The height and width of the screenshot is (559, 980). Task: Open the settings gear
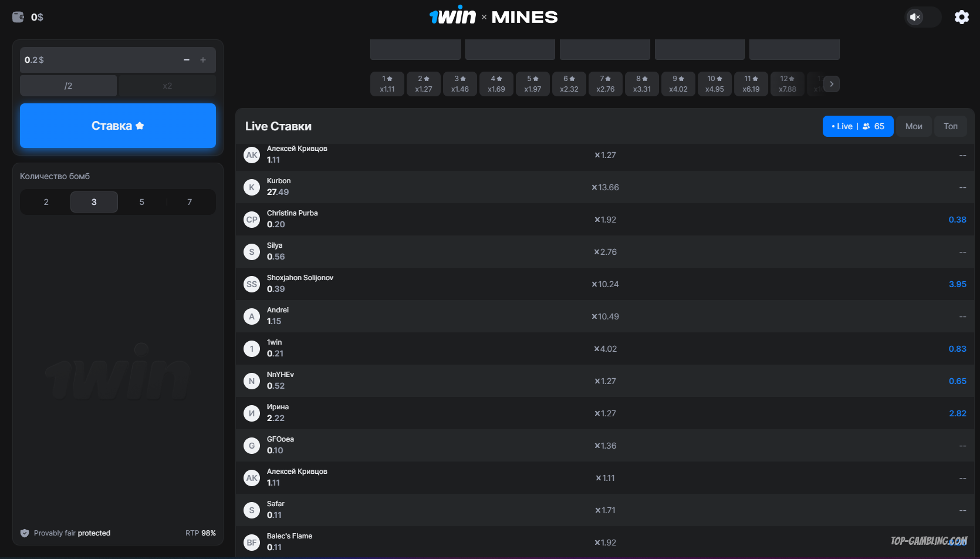point(961,17)
